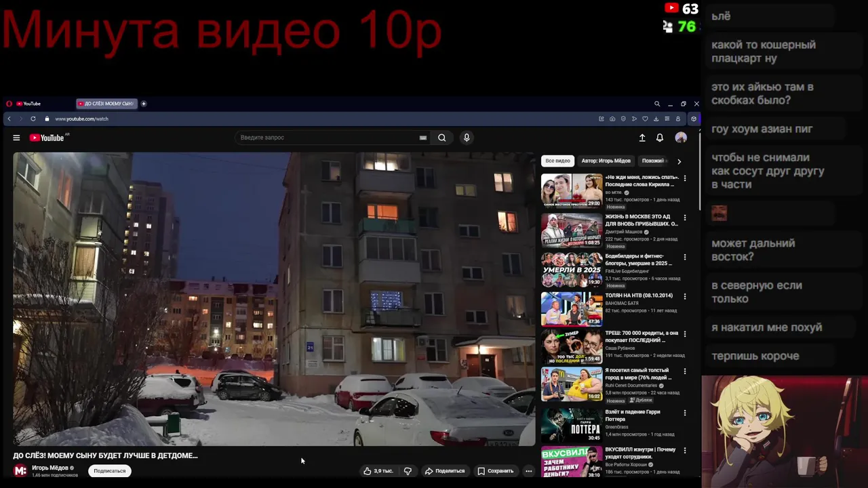Open the УМЕРЛИ В 2025 thumbnail
Screen dimensions: 868x488
pos(572,270)
